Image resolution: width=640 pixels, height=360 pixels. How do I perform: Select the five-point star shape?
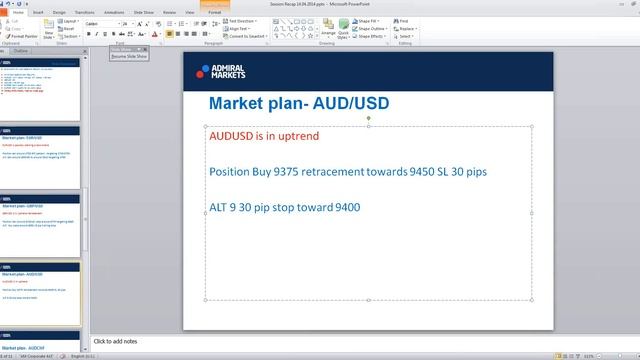(311, 36)
